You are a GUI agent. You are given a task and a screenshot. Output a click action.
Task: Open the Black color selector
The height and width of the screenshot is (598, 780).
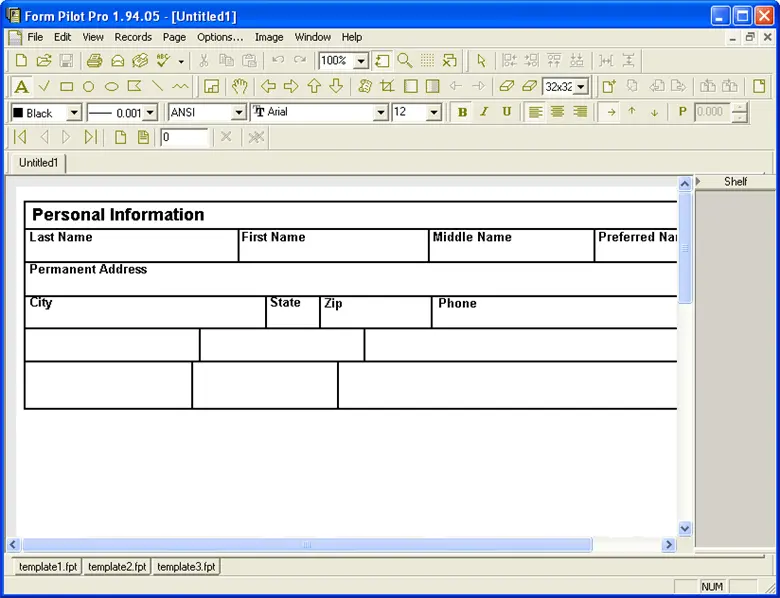pyautogui.click(x=74, y=113)
